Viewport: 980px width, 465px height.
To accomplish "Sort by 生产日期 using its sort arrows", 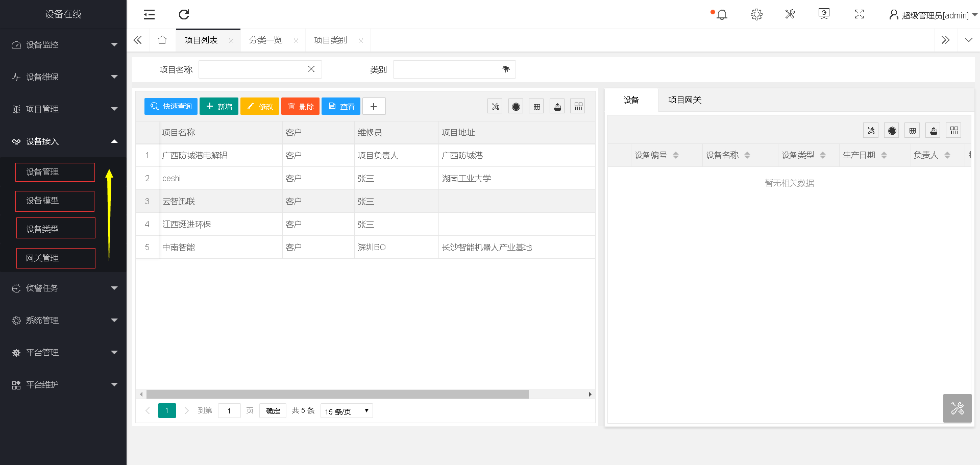I will tap(884, 155).
